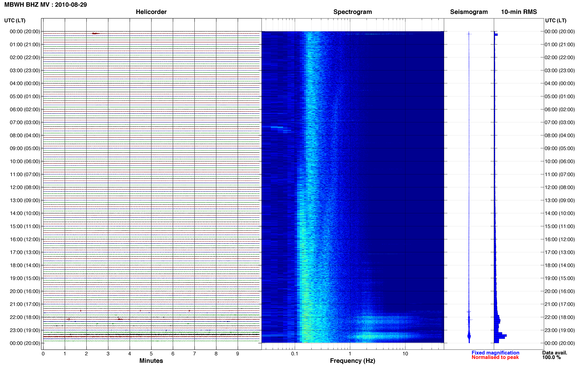
Task: Click the left '05:00 (01:00)' time label
Action: click(x=25, y=96)
